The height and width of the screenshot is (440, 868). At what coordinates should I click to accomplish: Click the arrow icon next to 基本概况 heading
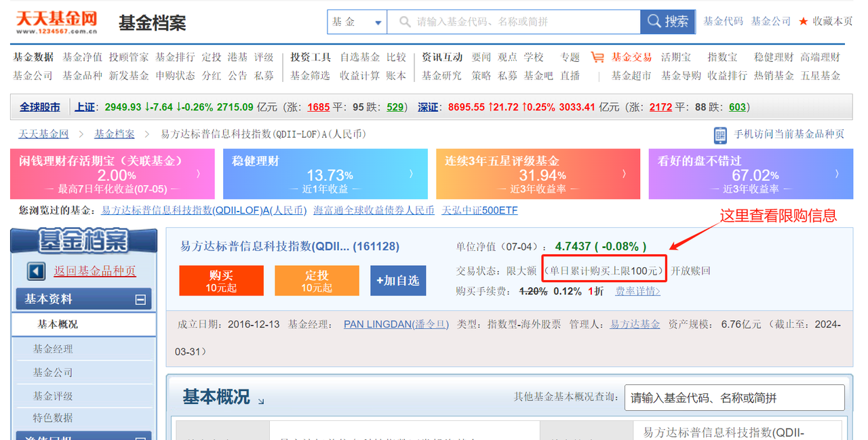coord(261,401)
